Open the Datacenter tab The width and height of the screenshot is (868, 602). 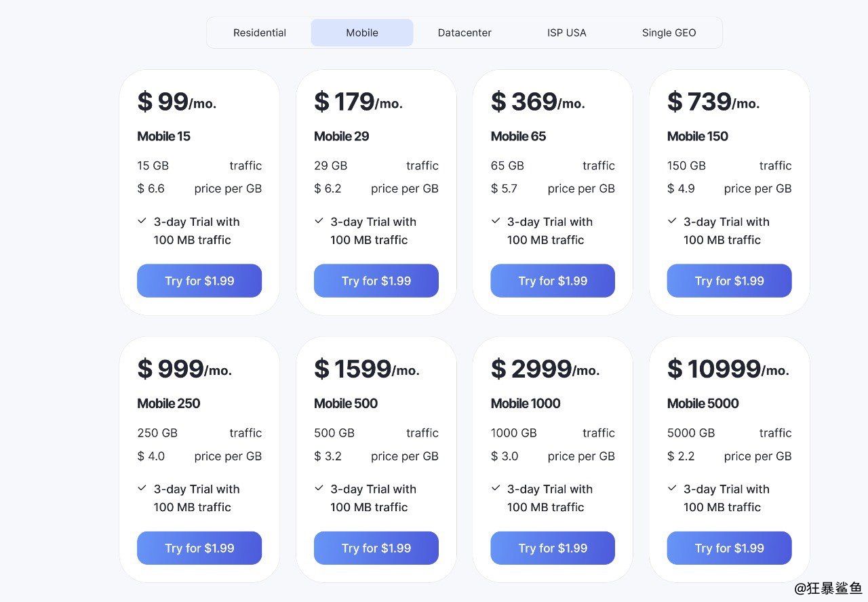[465, 33]
